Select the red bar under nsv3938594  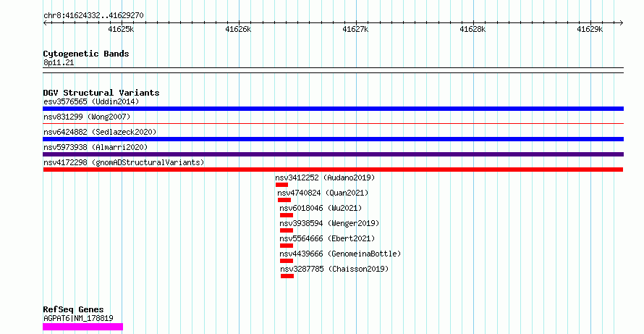[x=287, y=230]
